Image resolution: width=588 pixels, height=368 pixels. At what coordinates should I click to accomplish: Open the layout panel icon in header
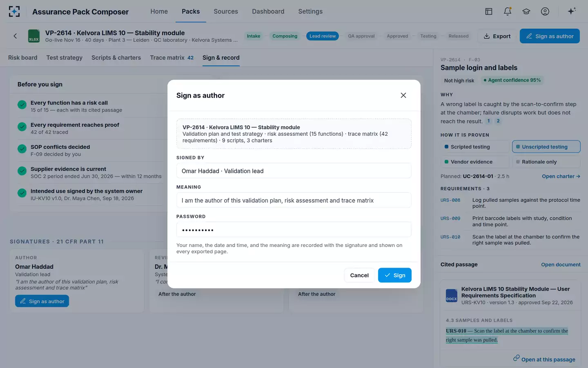point(489,11)
